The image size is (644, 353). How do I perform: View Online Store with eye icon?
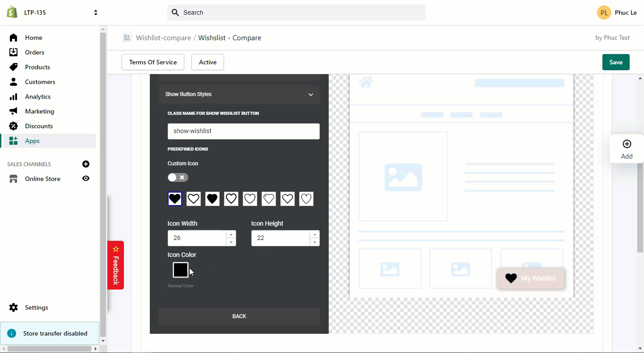(86, 179)
